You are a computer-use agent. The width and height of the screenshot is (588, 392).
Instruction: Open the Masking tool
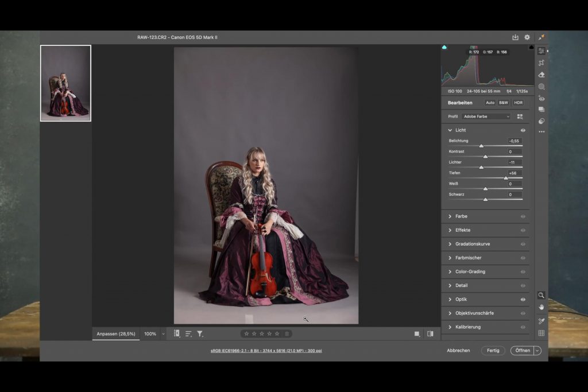[541, 87]
